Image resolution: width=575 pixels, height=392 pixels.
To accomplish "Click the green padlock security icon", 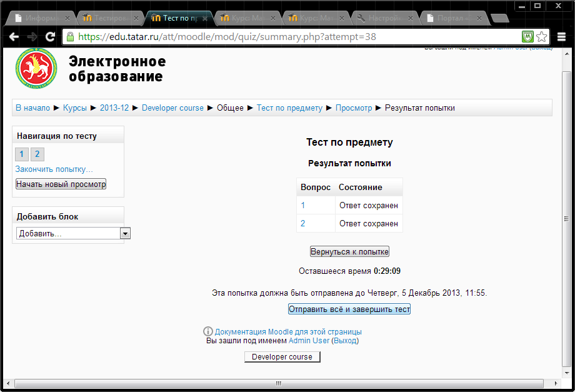I will (70, 37).
